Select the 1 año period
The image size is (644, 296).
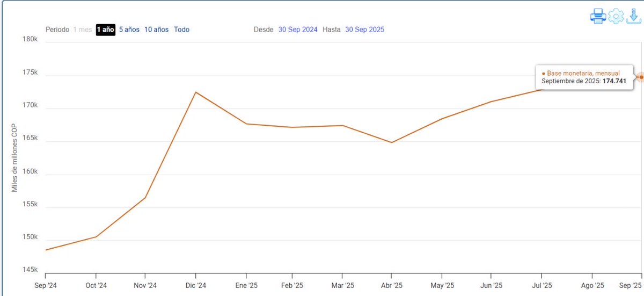106,30
